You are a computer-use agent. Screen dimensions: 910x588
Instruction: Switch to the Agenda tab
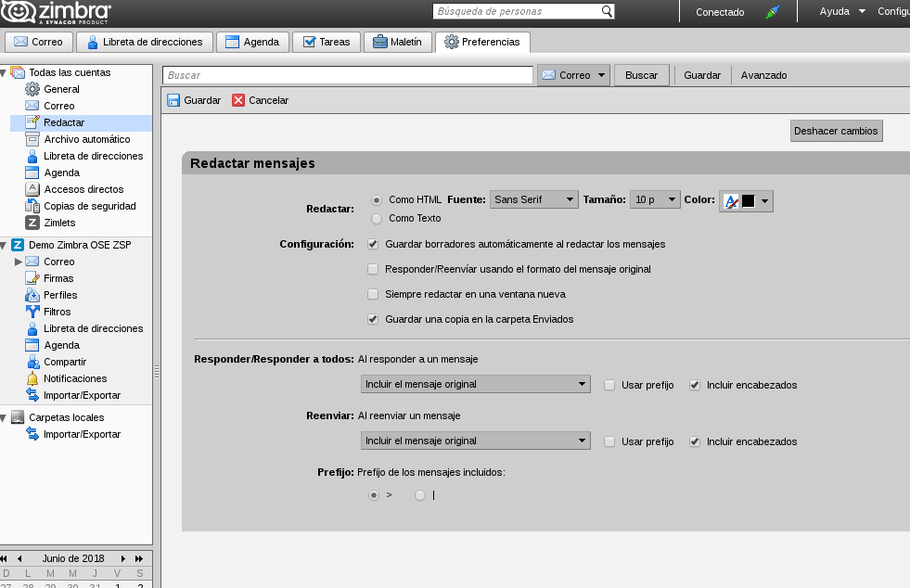pyautogui.click(x=252, y=42)
